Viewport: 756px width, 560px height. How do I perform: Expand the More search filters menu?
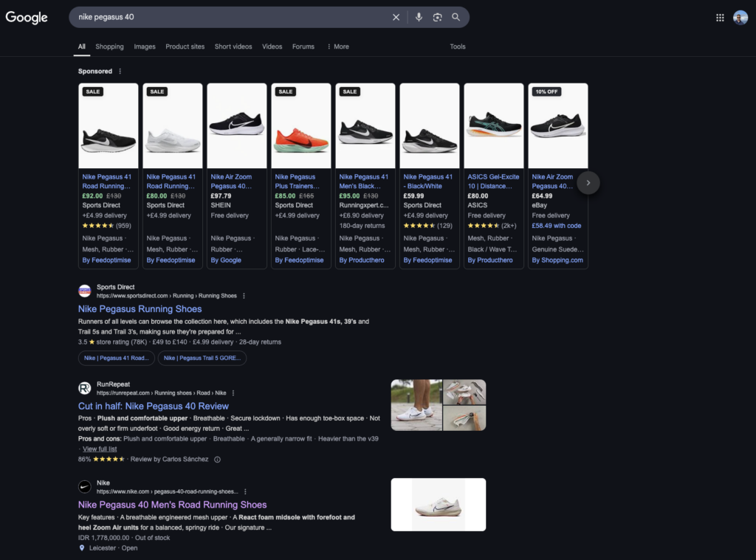point(338,46)
